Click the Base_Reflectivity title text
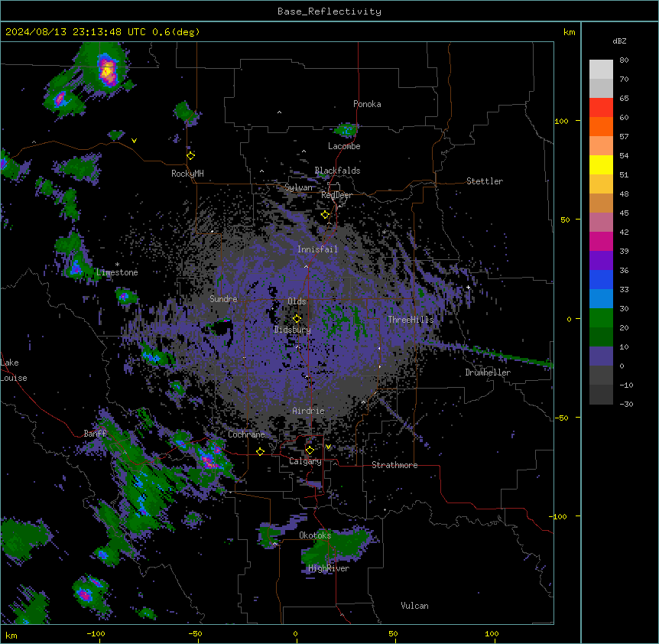 tap(329, 11)
